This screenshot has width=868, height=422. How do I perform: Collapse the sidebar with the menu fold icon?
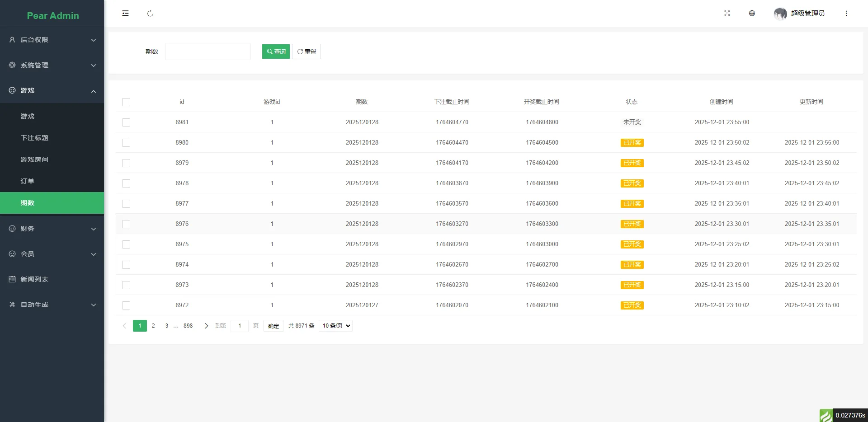coord(125,14)
